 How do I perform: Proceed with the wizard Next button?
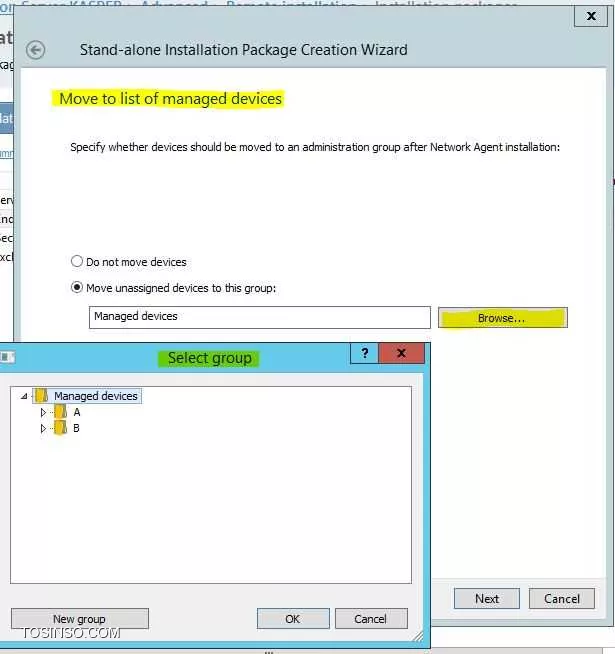(x=487, y=599)
